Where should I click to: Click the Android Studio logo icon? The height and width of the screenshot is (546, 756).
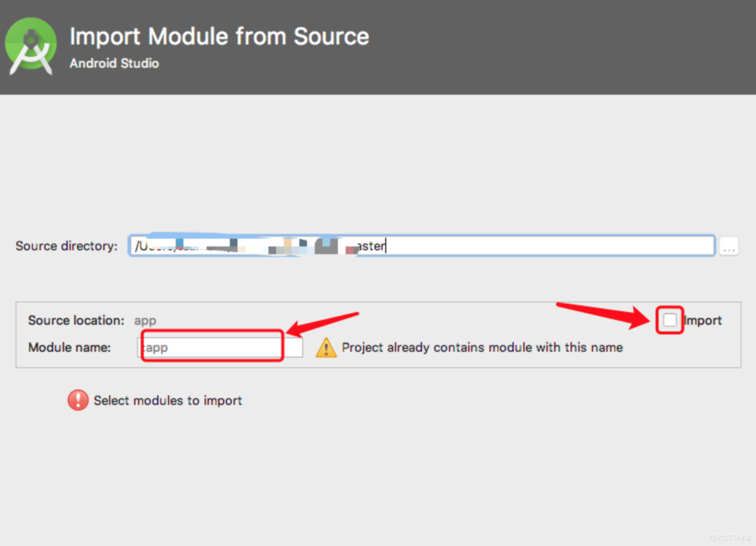30,46
